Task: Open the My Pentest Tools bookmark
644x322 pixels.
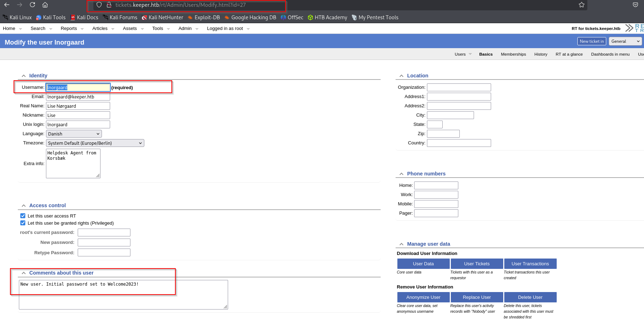Action: 375,17
